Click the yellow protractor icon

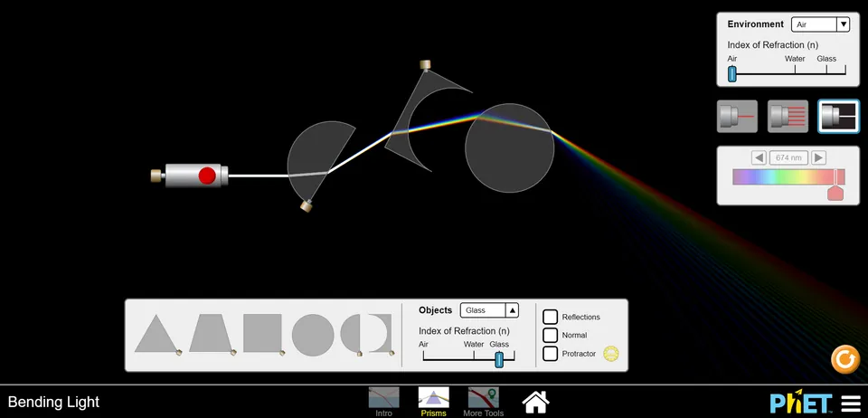pyautogui.click(x=611, y=354)
